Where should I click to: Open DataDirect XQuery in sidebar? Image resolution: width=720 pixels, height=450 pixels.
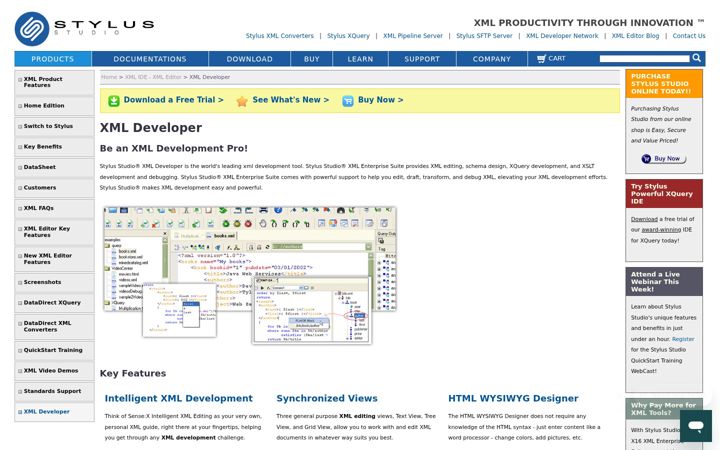54,303
